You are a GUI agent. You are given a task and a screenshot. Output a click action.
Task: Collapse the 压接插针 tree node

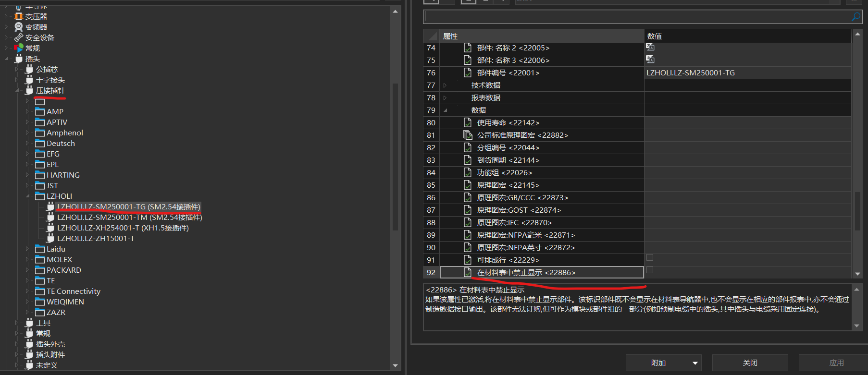[x=17, y=90]
